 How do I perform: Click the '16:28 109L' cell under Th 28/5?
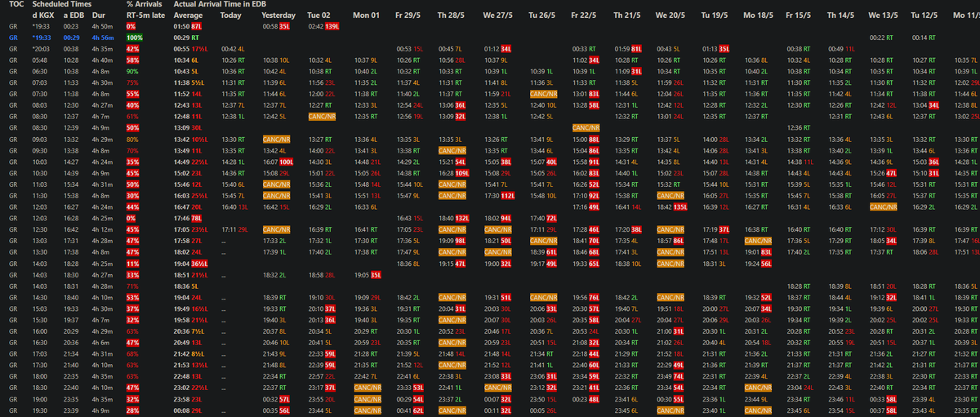(454, 175)
